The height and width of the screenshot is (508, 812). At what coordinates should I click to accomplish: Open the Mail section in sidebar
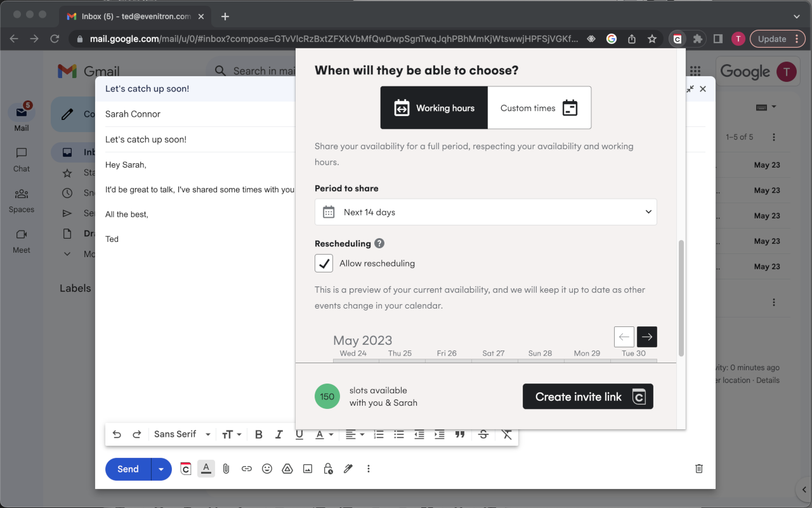point(22,117)
